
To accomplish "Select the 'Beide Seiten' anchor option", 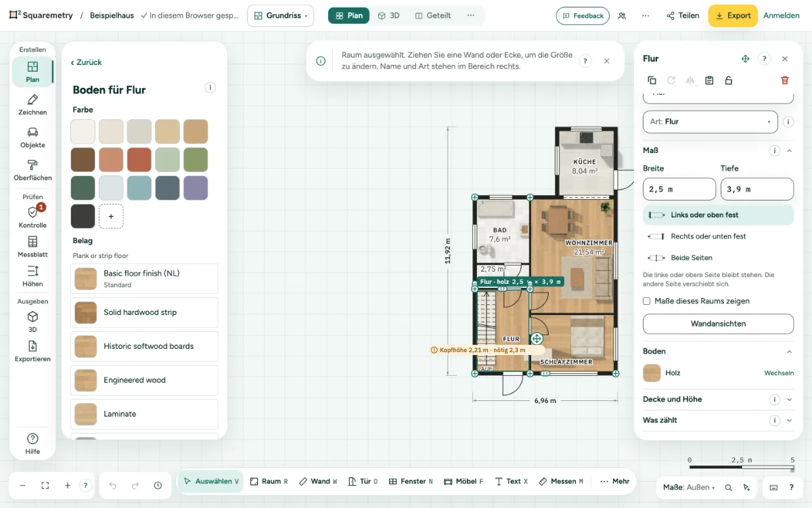I will pos(718,258).
